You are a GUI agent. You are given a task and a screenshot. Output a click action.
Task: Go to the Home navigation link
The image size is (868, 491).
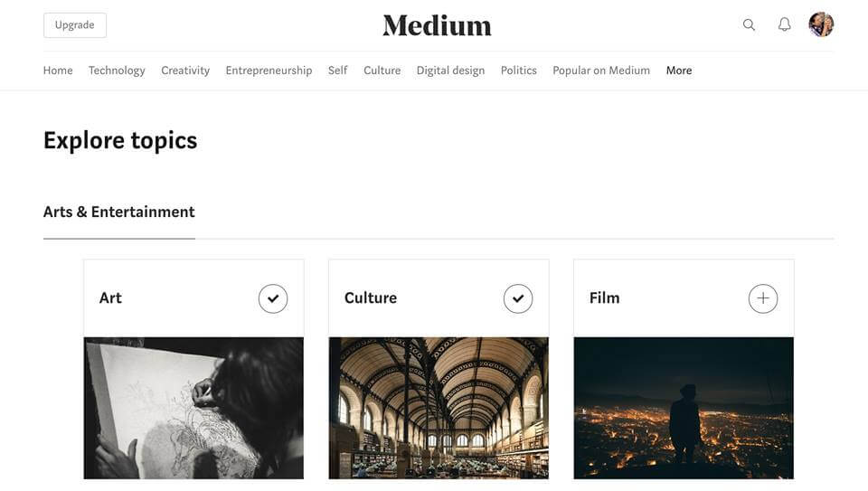point(58,71)
